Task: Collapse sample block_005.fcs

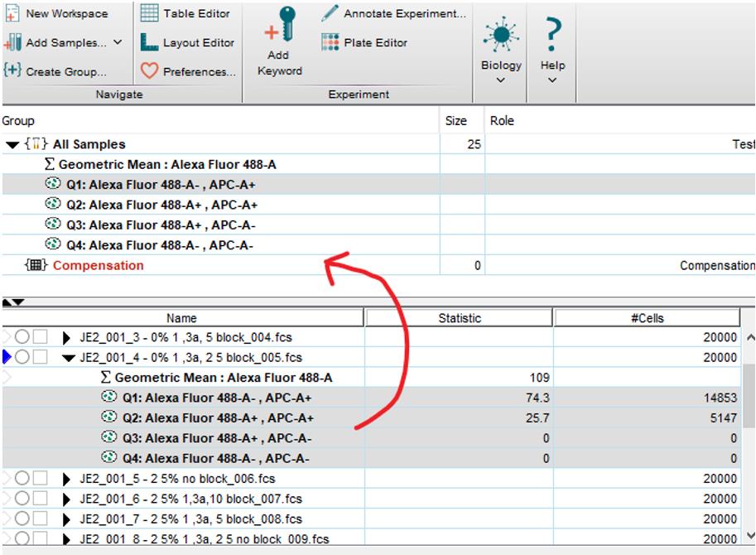Action: pos(69,358)
